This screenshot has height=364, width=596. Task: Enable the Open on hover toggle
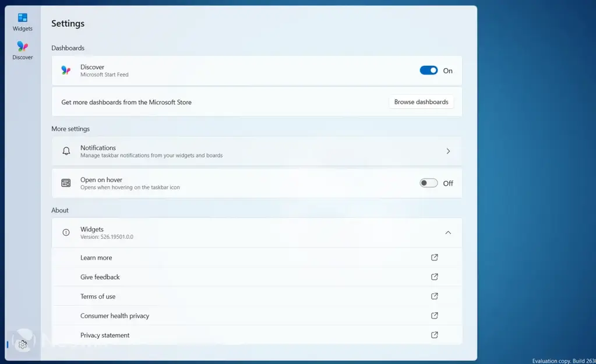tap(429, 183)
